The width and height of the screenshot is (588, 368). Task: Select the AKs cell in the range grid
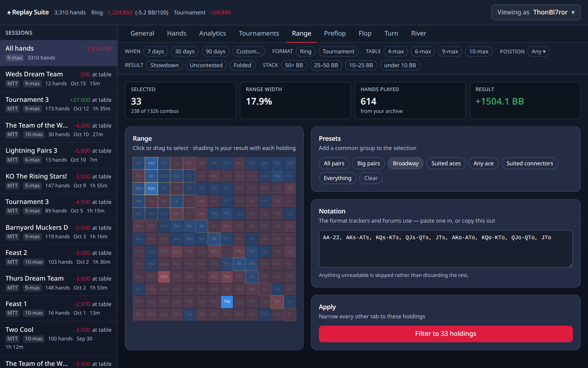tap(151, 163)
